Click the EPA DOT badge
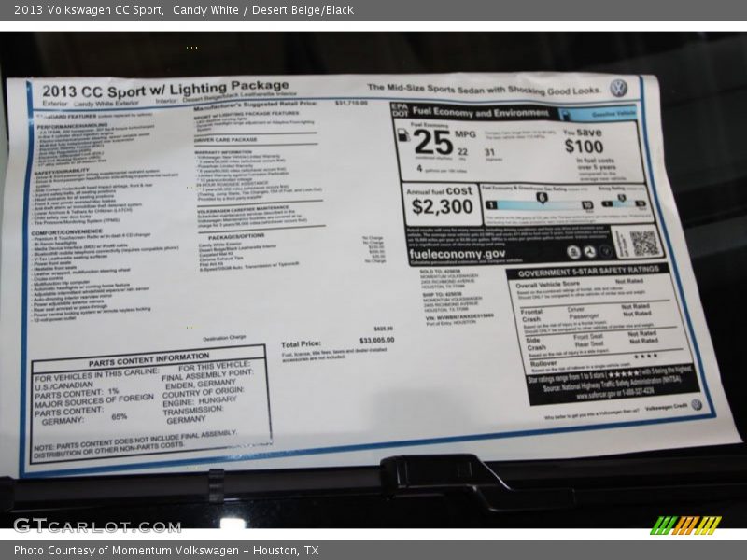 [x=401, y=110]
